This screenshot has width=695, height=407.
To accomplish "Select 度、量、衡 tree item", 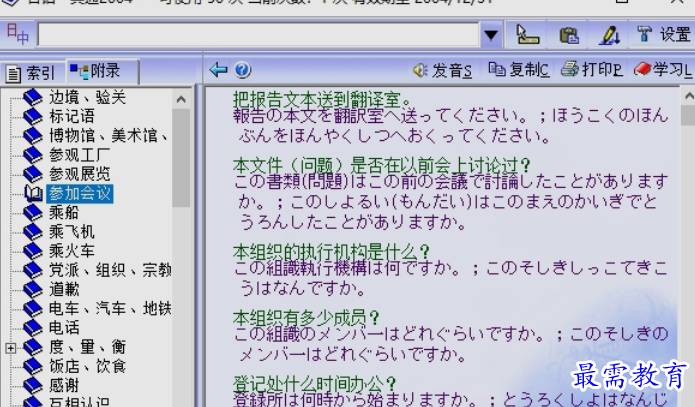I will pos(87,347).
